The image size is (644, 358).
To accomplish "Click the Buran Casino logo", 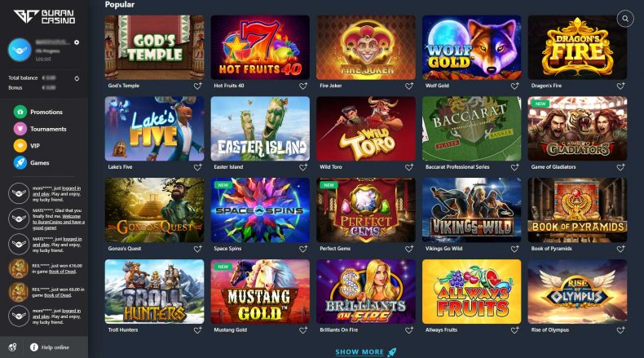I will pyautogui.click(x=44, y=17).
